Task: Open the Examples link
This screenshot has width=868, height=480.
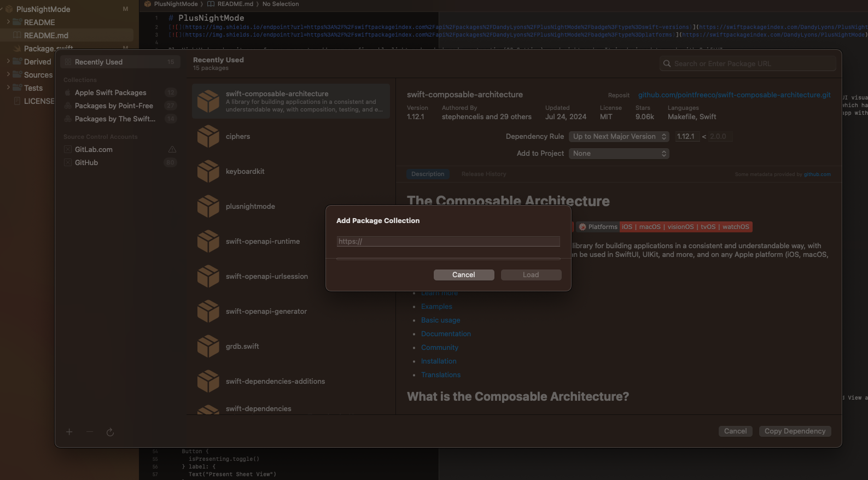Action: [x=436, y=307]
